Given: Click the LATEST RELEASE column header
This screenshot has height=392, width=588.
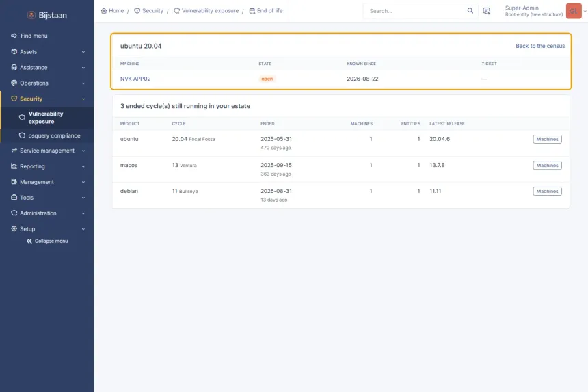Looking at the screenshot, I should point(447,123).
